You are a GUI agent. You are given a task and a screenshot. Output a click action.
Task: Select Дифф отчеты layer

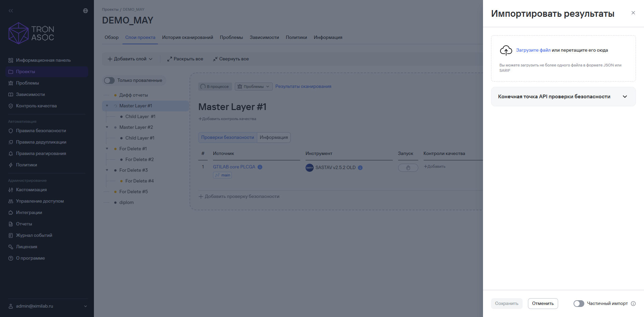pyautogui.click(x=133, y=95)
